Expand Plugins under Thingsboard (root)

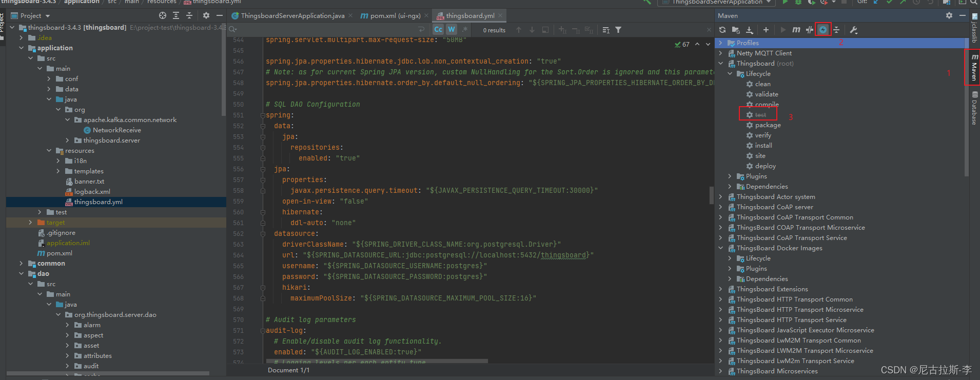730,176
